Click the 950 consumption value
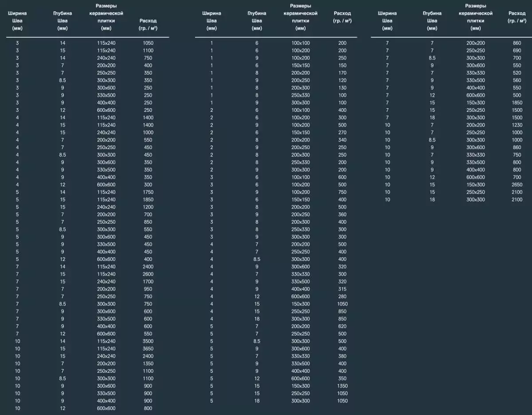Viewport: 532px width, 415px height. point(148,289)
